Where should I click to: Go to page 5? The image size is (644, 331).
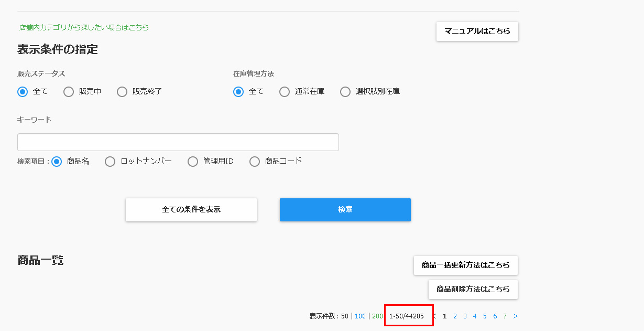tap(485, 316)
